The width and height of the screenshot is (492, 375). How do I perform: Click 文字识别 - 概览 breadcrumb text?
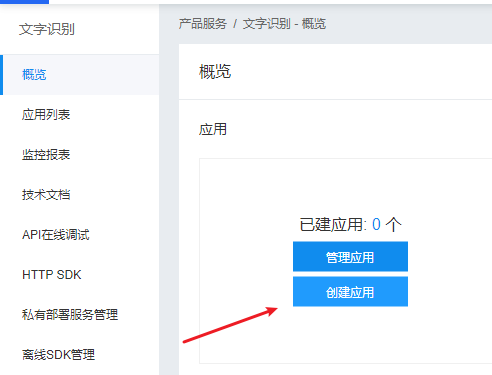[284, 24]
